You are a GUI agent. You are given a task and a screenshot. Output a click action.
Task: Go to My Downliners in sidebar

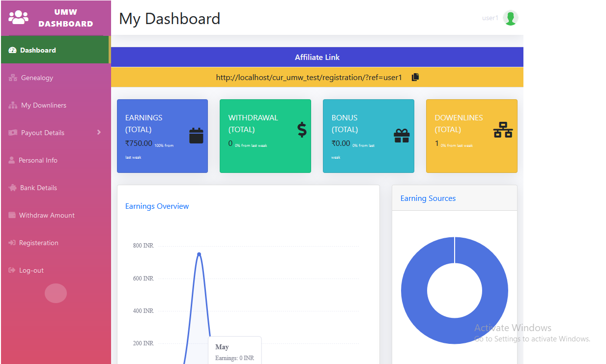43,105
